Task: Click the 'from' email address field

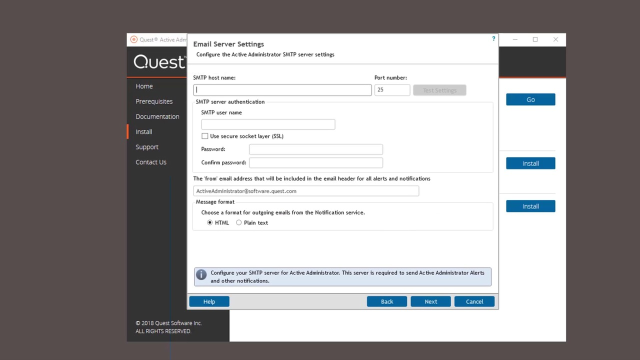Action: pyautogui.click(x=306, y=191)
